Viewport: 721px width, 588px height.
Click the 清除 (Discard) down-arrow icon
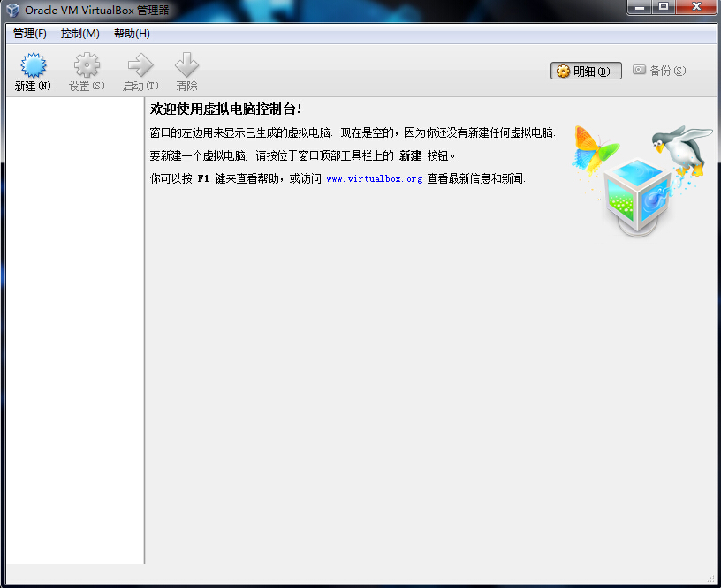pos(186,66)
